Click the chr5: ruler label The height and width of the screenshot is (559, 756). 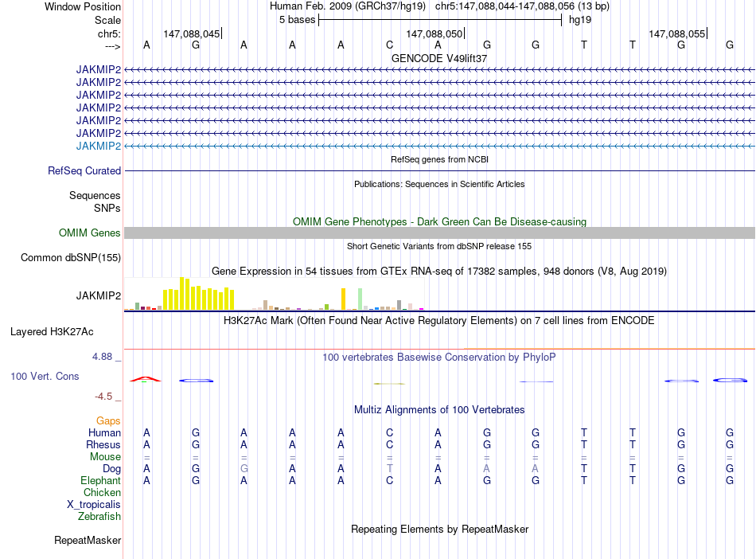click(109, 33)
